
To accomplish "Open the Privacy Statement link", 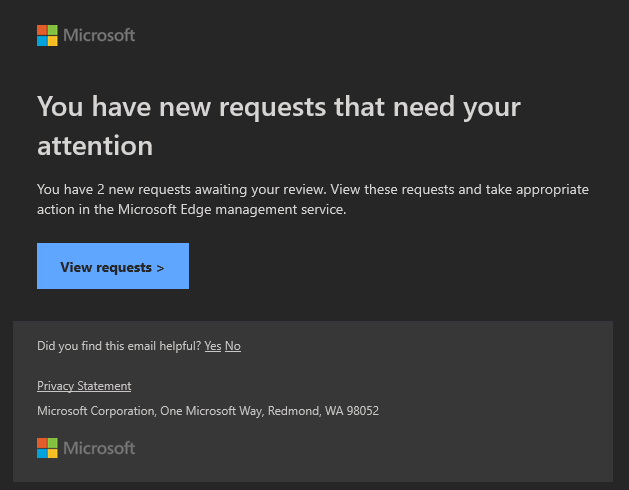I will click(x=84, y=386).
